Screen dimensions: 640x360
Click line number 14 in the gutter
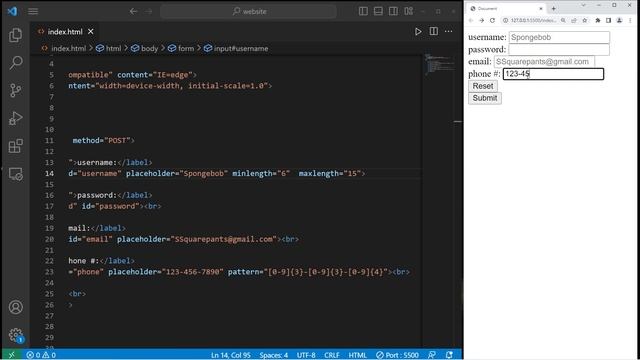[x=49, y=173]
